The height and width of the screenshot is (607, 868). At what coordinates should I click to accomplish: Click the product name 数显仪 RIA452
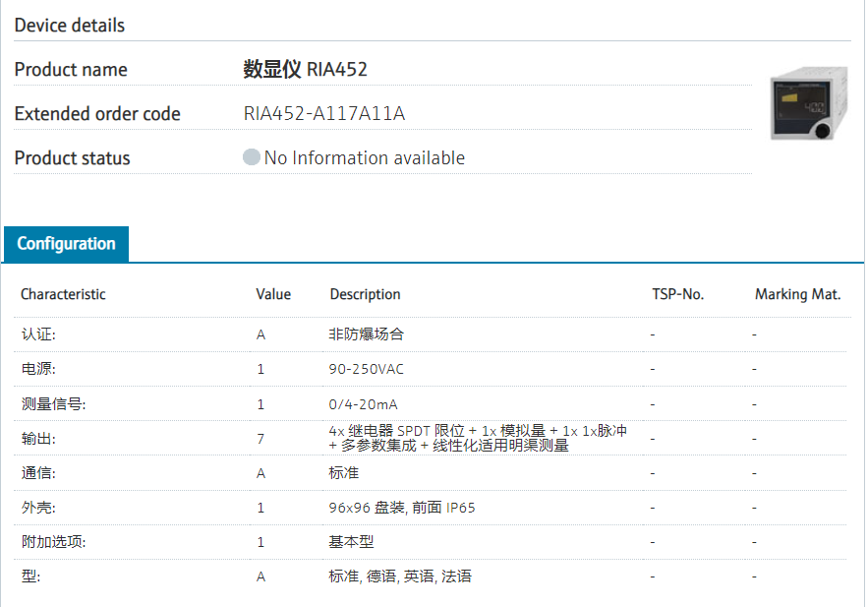point(305,70)
